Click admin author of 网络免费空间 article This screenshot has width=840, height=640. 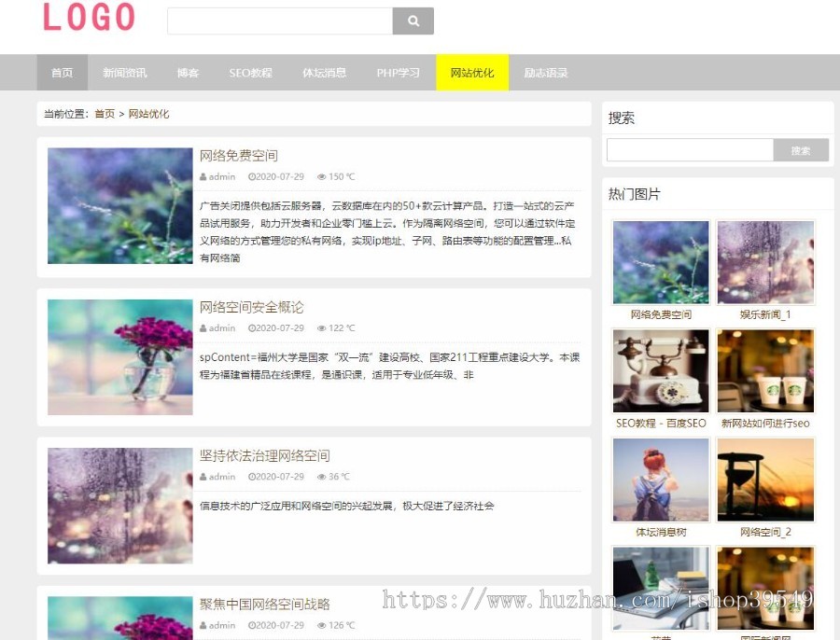click(222, 176)
